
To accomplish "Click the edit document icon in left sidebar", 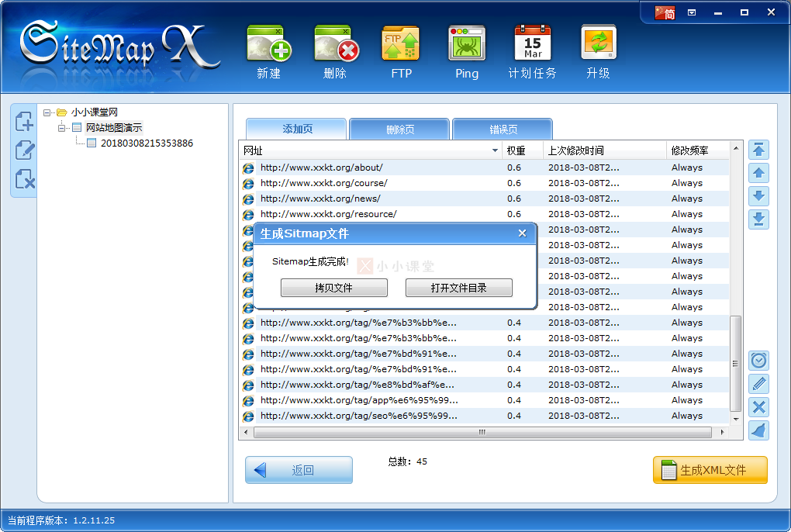I will point(24,150).
